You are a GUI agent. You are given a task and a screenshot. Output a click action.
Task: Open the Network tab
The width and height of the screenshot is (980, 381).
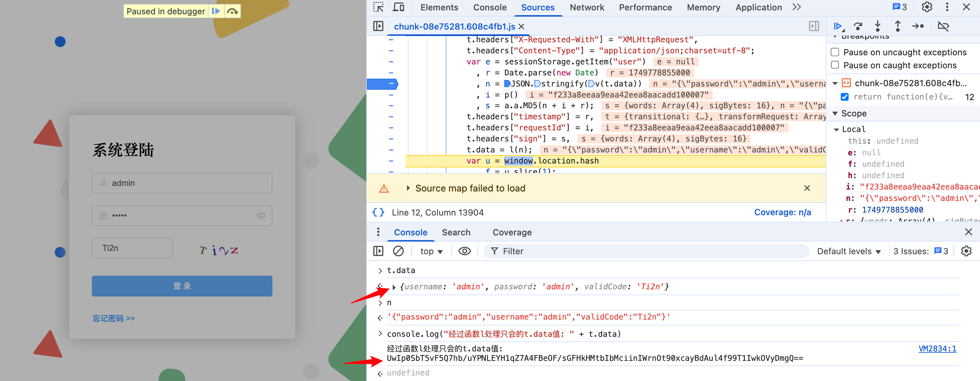587,7
